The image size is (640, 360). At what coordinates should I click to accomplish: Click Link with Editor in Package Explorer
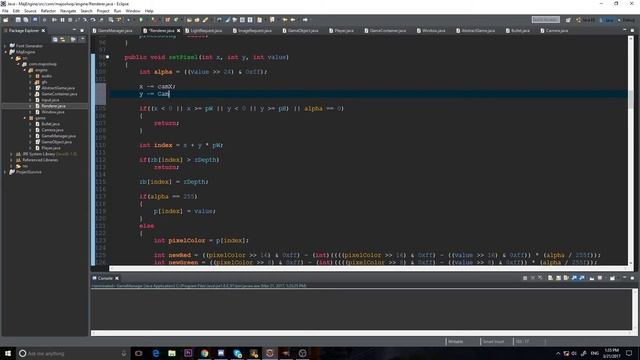coord(63,39)
